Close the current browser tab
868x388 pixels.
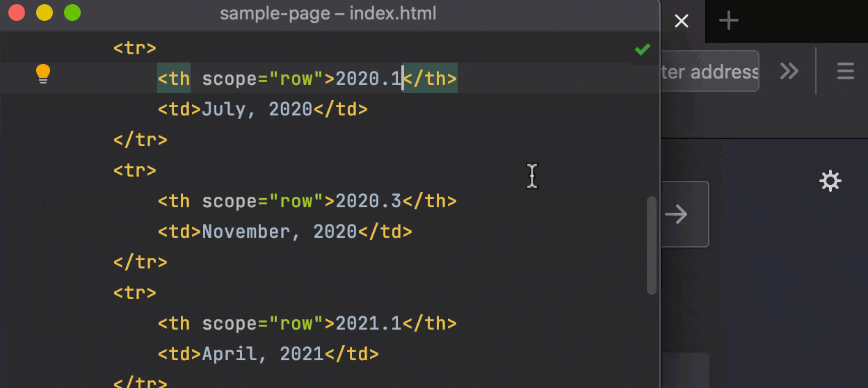pos(682,21)
